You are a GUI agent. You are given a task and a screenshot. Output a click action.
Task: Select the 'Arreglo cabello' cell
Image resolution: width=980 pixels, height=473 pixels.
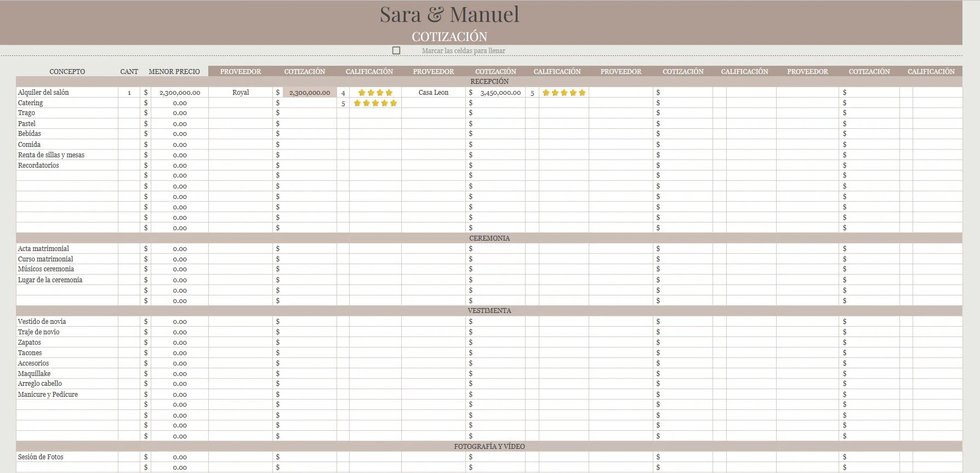pyautogui.click(x=67, y=384)
